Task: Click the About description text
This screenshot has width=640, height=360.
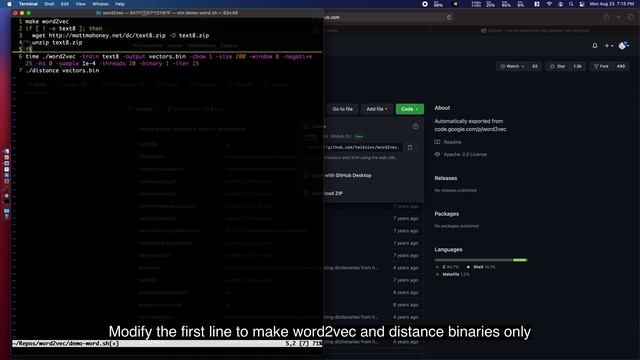Action: point(471,125)
